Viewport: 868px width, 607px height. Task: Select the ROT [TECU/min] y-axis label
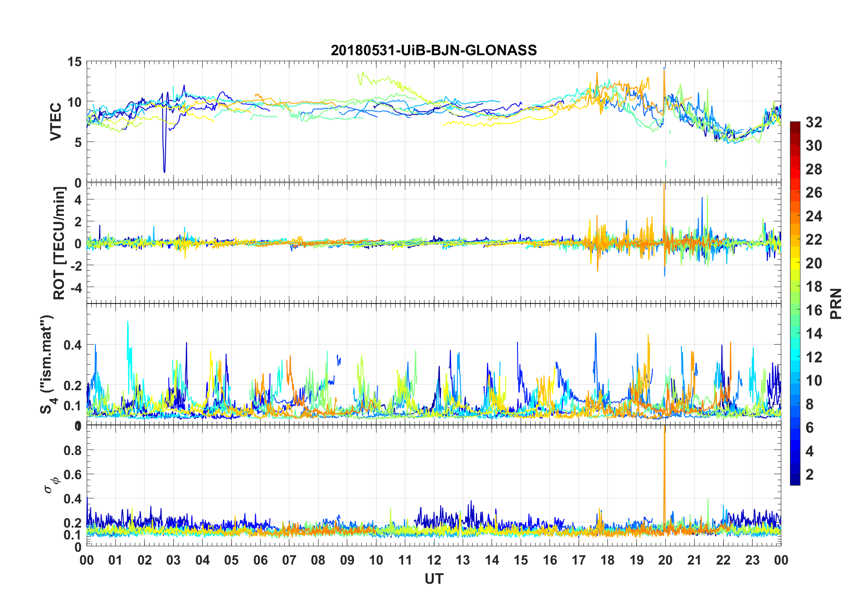59,243
